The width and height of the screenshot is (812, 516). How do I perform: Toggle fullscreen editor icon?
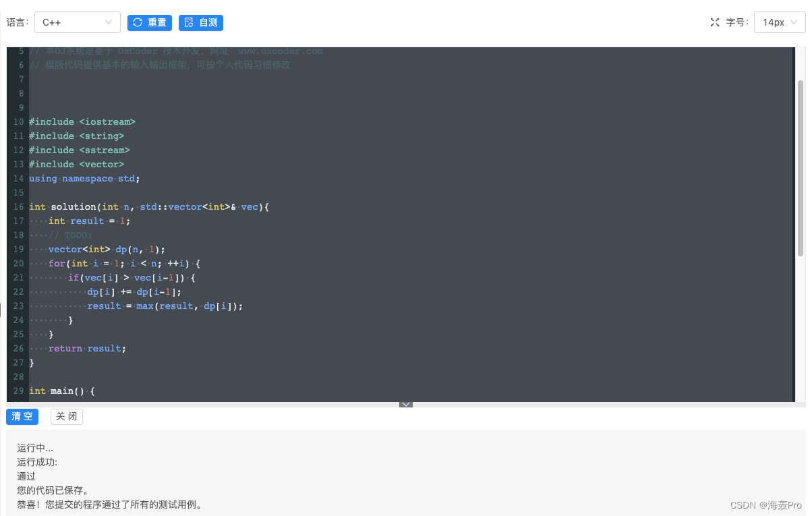pos(715,22)
